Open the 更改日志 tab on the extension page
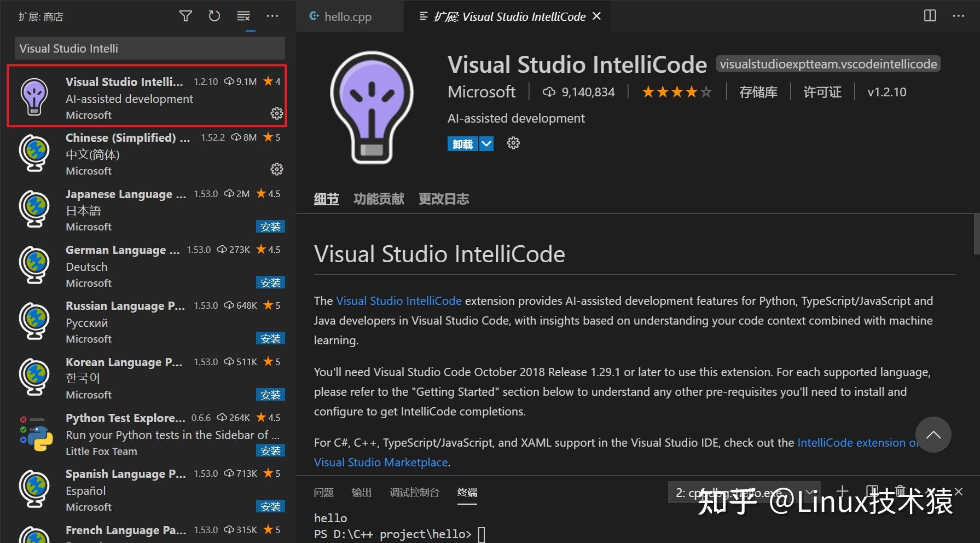This screenshot has width=980, height=543. (443, 199)
